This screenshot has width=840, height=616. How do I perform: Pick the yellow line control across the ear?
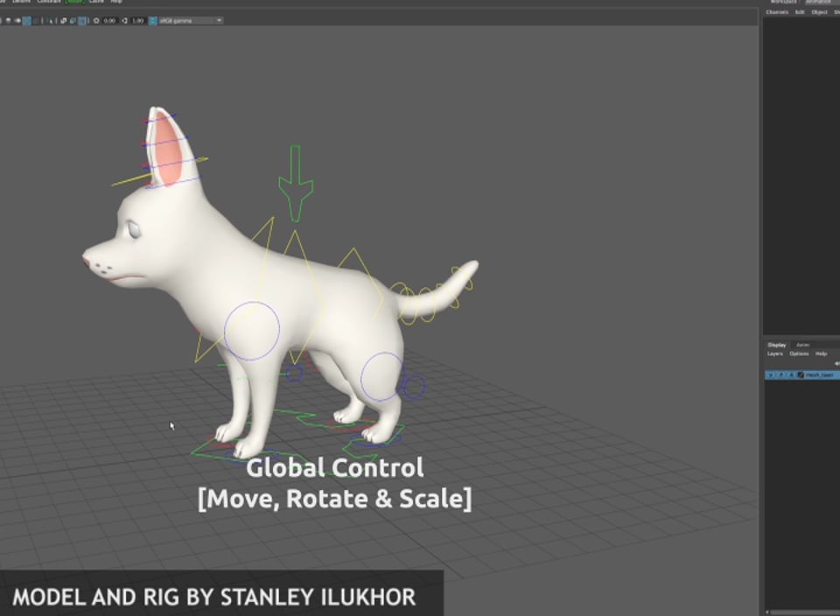coord(159,172)
